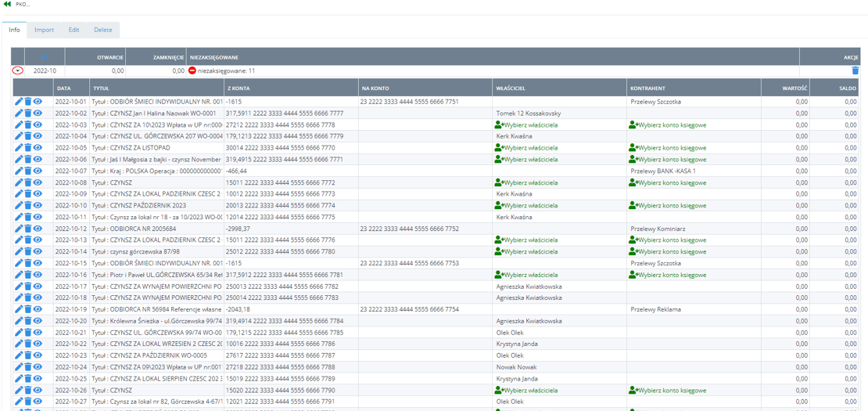Image resolution: width=868 pixels, height=411 pixels.
Task: Click the green back arrows beside PKO
Action: pos(7,5)
